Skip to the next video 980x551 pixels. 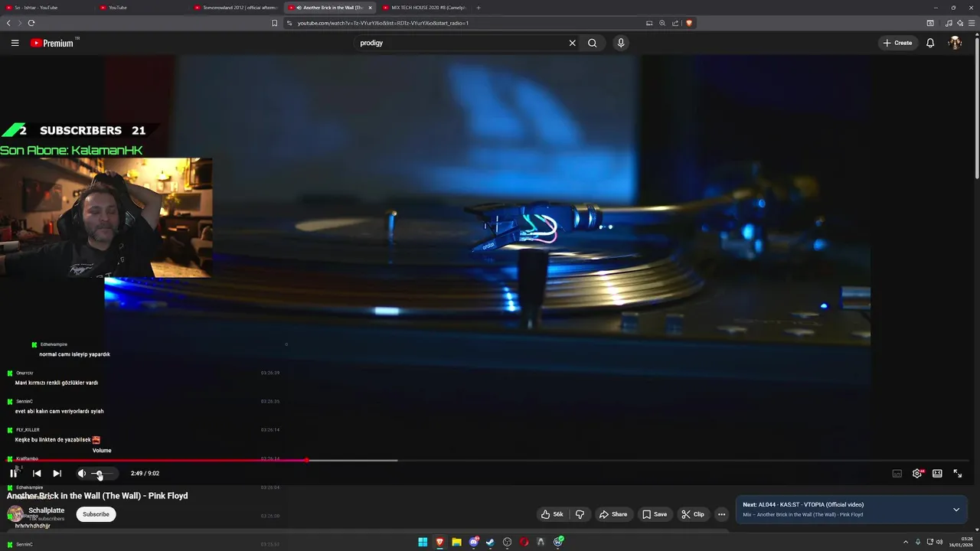(57, 474)
